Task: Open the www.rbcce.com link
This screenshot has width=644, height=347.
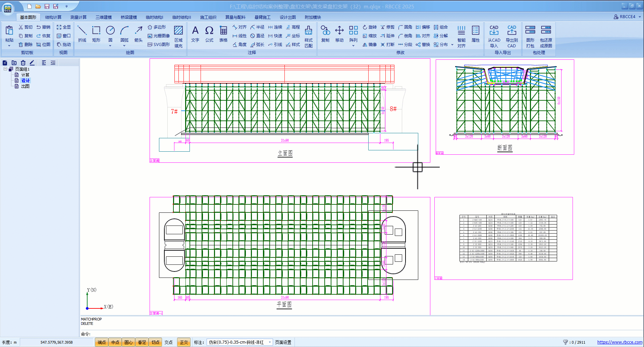Action: point(620,342)
